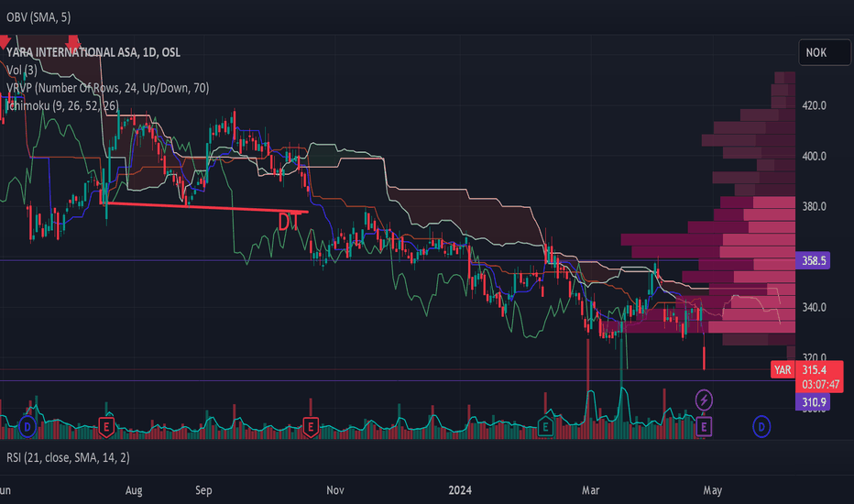Image resolution: width=854 pixels, height=504 pixels.
Task: Open the NOK currency selector
Action: coord(824,52)
